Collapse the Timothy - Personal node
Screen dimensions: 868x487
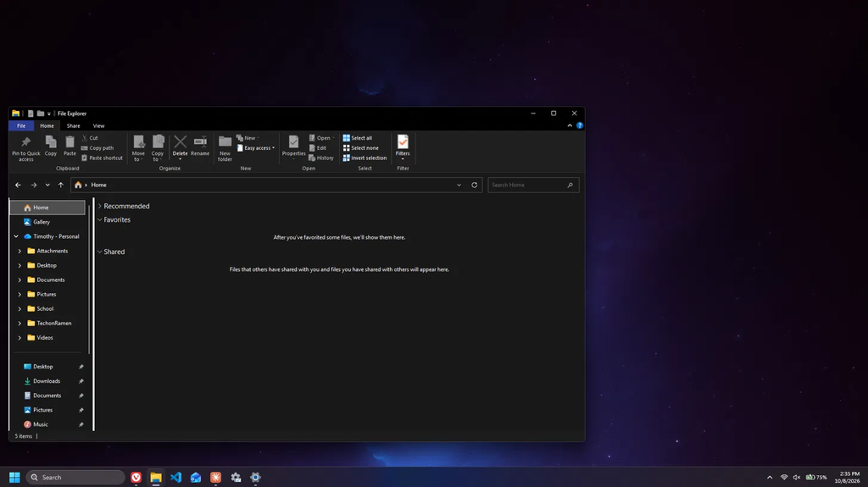click(x=16, y=236)
